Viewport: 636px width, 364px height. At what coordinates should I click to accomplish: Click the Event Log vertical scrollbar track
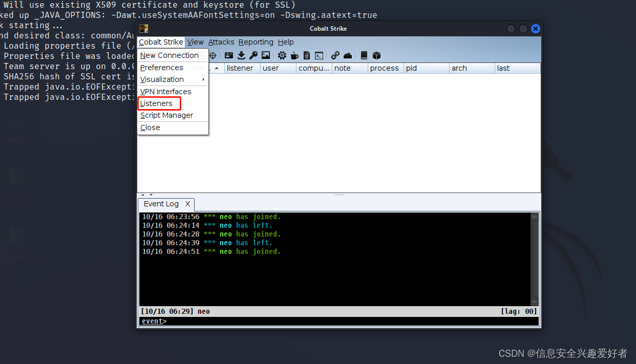[535, 260]
